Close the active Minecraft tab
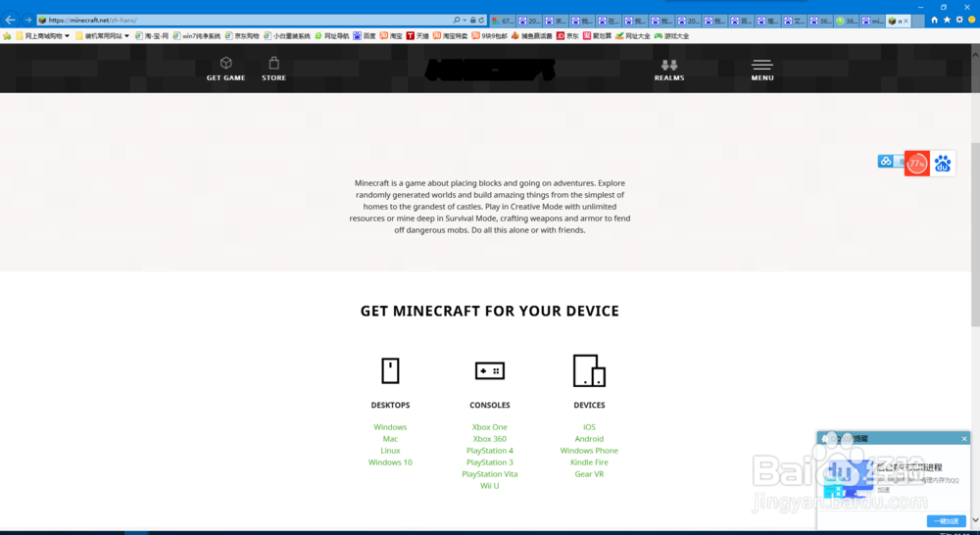Viewport: 980px width, 535px height. 906,21
